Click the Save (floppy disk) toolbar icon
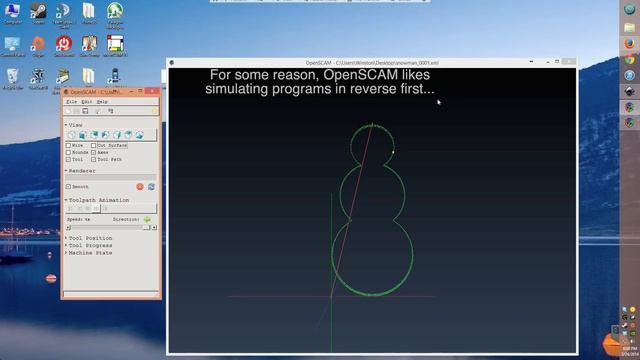 coord(85,111)
